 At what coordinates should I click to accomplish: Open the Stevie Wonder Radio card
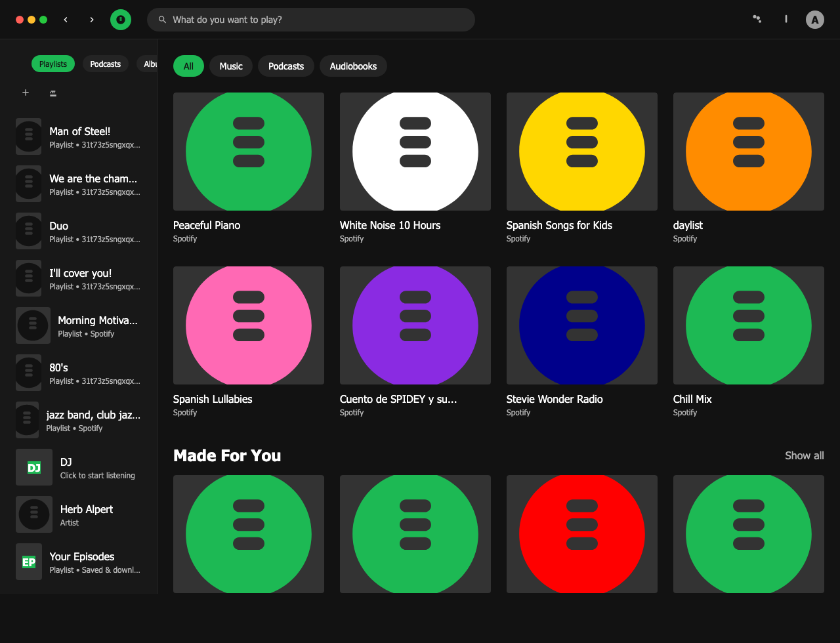(582, 325)
